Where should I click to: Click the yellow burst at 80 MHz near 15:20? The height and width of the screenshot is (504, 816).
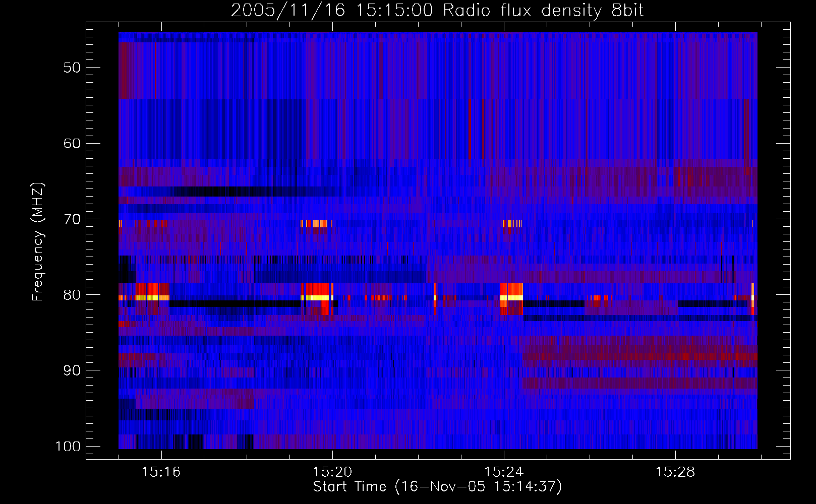click(317, 298)
